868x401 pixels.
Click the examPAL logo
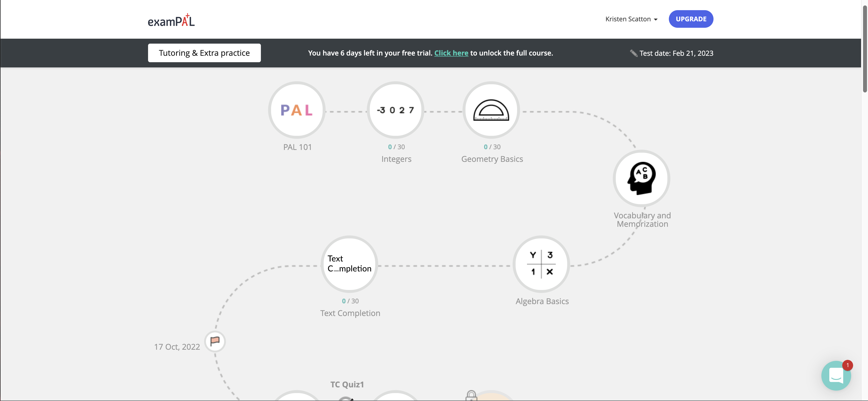[x=171, y=21]
